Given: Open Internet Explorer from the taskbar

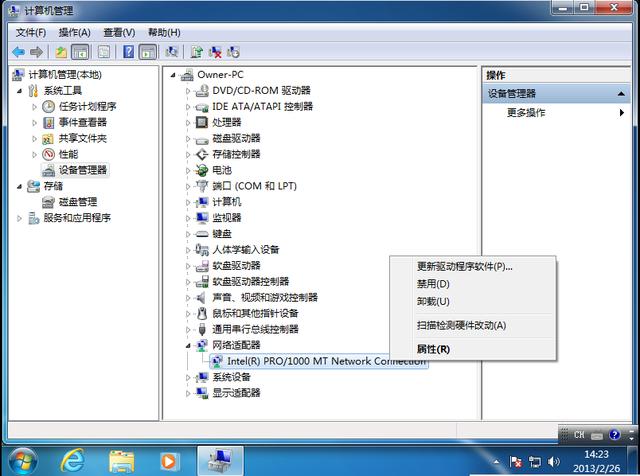Looking at the screenshot, I should coord(72,460).
